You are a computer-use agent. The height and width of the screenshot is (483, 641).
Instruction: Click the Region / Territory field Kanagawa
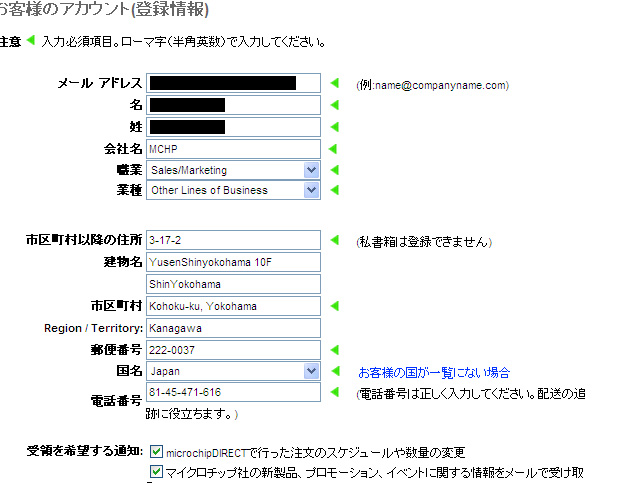233,328
